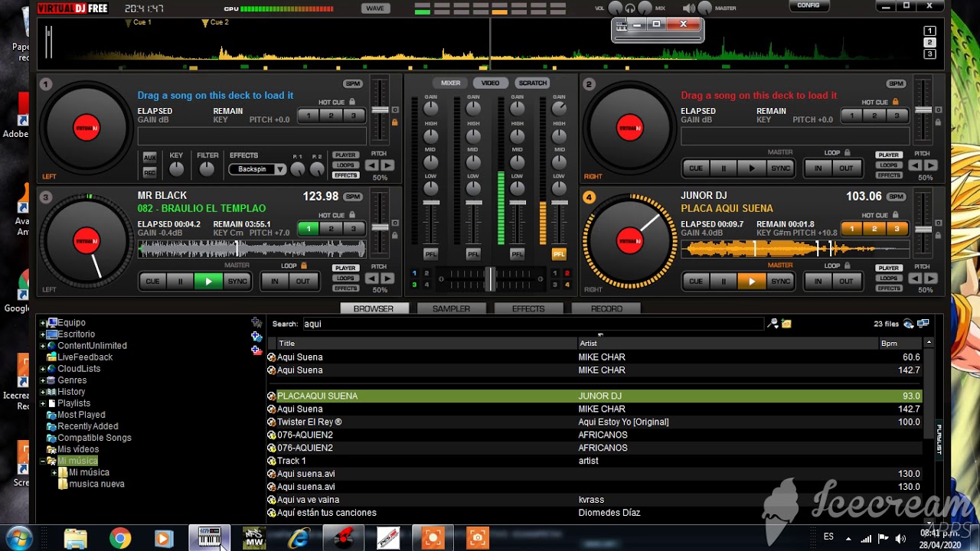Open the RECORD tab
The image size is (980, 551).
606,308
